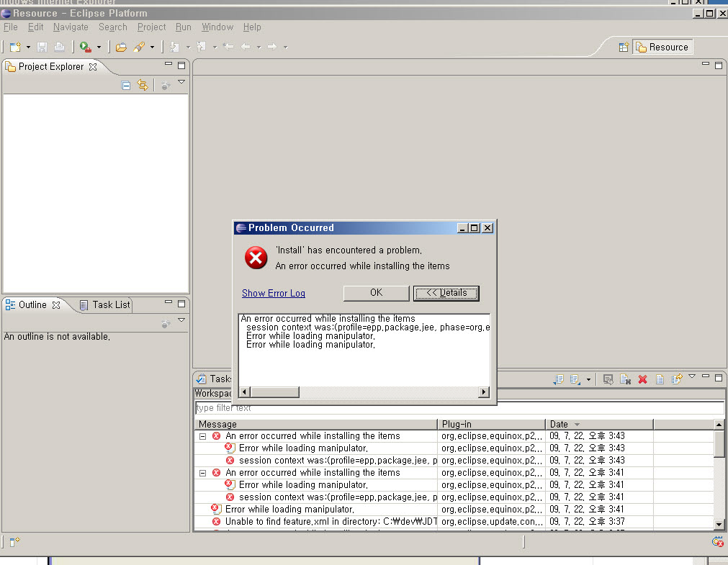Open the Outline view menu triangle
The image size is (728, 565).
click(181, 320)
